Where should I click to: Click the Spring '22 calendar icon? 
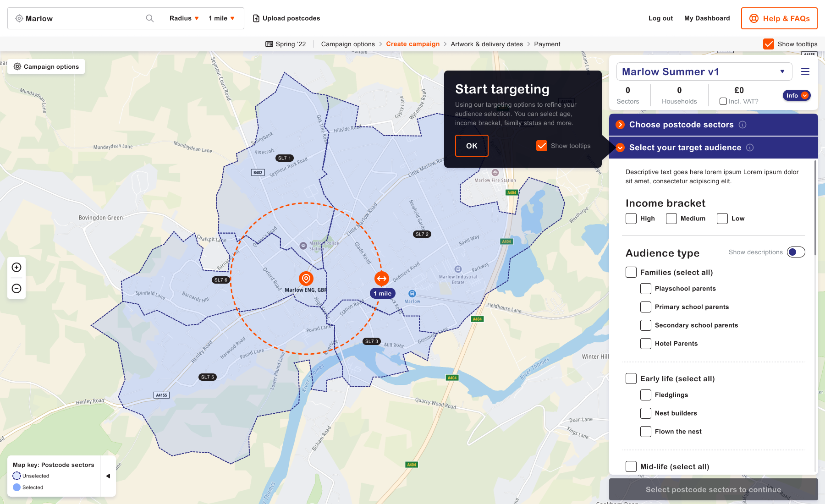(x=269, y=44)
